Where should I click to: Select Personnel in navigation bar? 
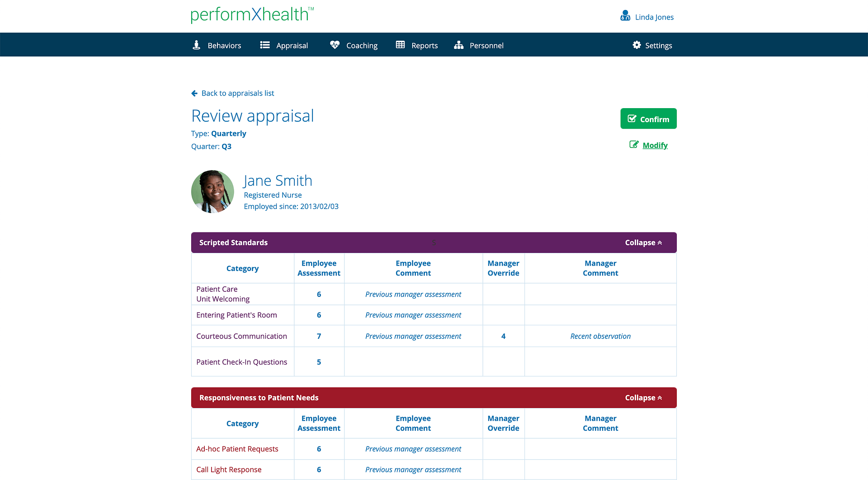point(479,45)
